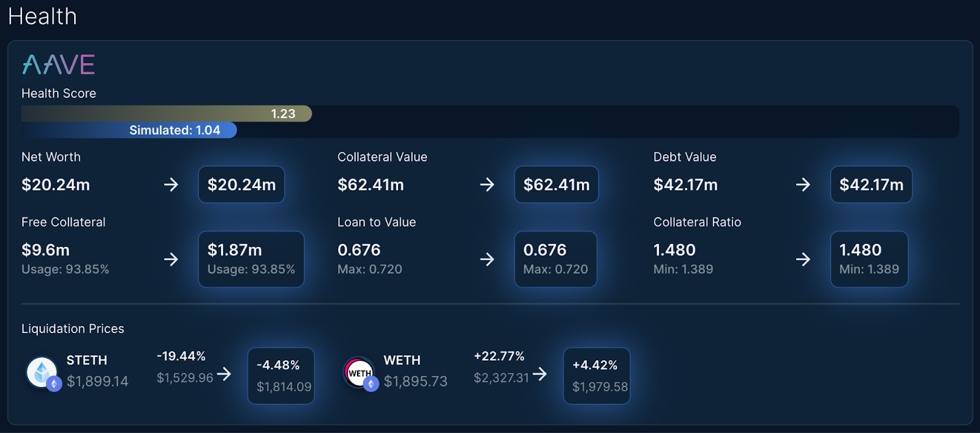Click the arrow beside STETH liquidation price
Screen dimensions: 980x433
click(x=224, y=374)
